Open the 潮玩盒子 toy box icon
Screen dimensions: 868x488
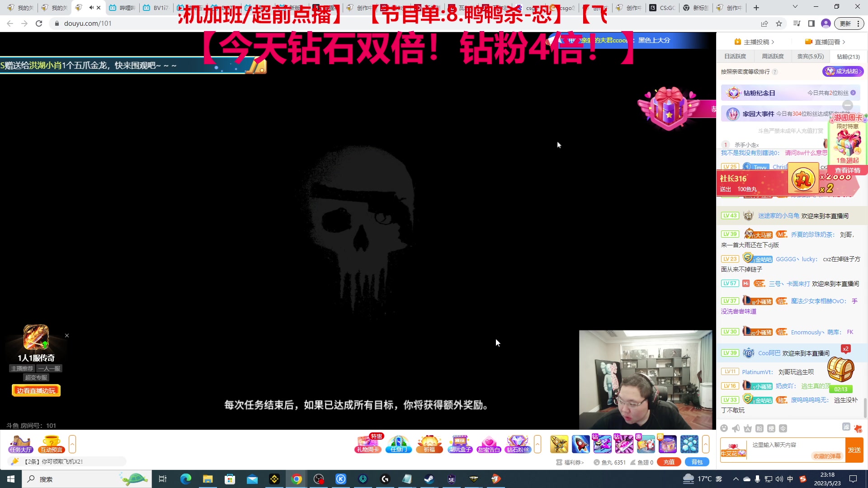pyautogui.click(x=460, y=444)
